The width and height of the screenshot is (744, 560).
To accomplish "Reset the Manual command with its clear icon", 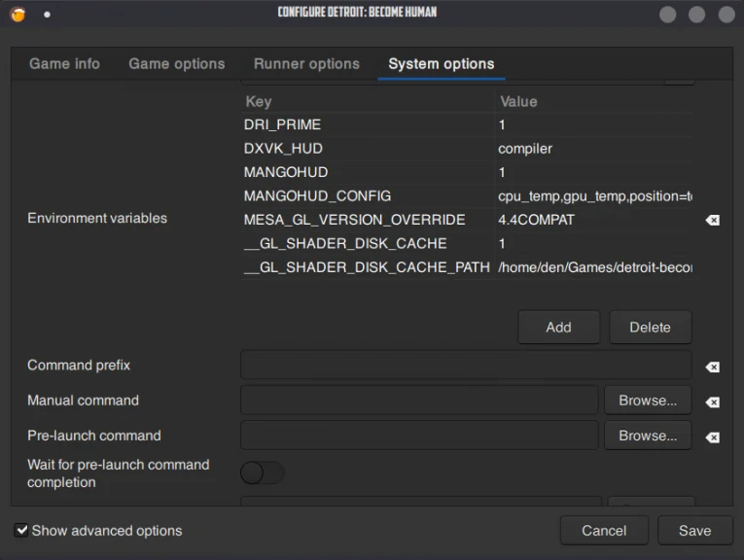I will [712, 402].
